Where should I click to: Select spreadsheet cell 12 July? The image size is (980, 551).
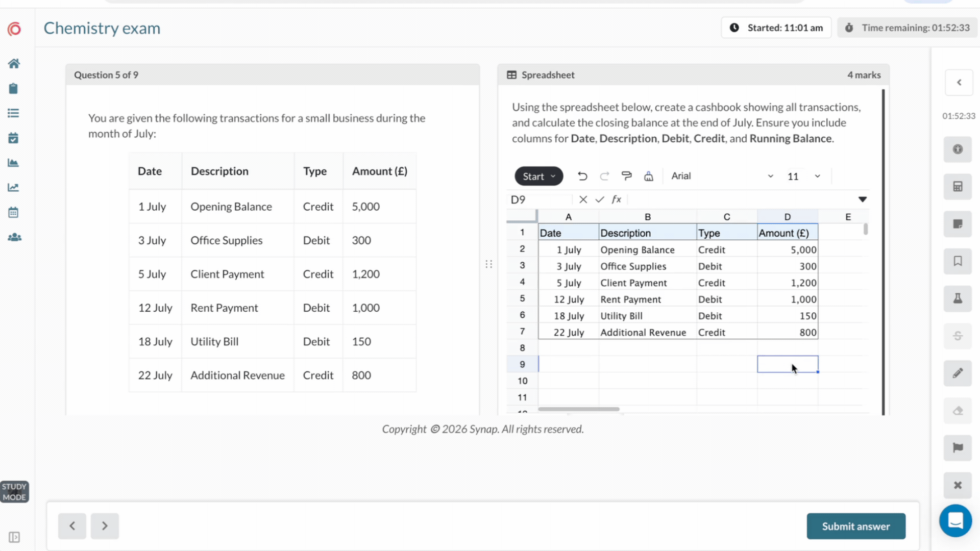(569, 299)
